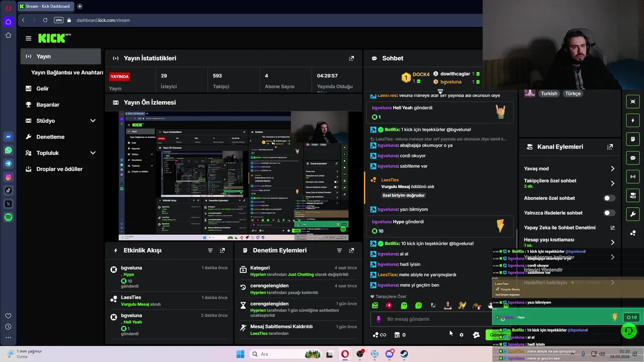This screenshot has height=362, width=644.
Task: Open Messenger in Opera sidebar
Action: point(8,137)
